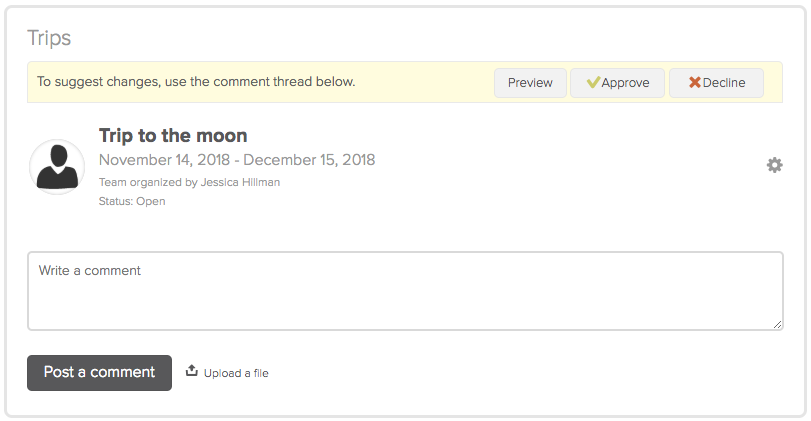Click the Status: Open label
Viewport: 811px width, 421px height.
click(x=132, y=201)
